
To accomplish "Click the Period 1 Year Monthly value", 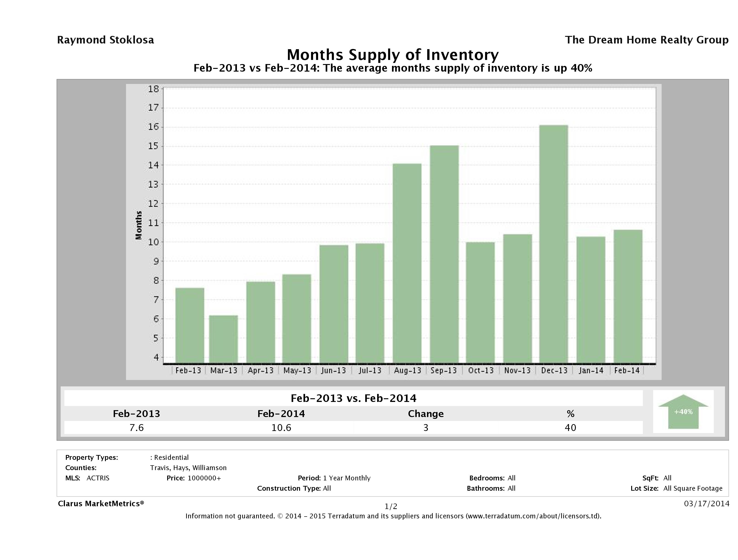I will coord(347,478).
